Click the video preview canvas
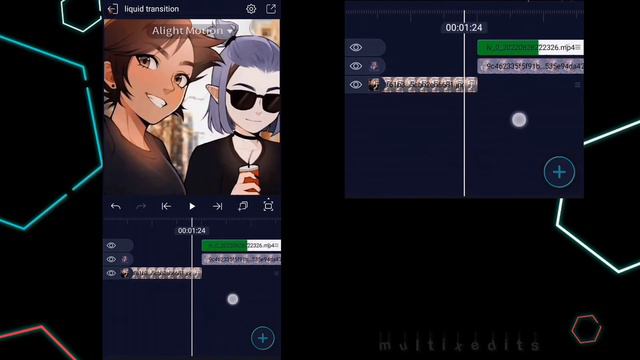Image resolution: width=640 pixels, height=360 pixels. [x=192, y=107]
